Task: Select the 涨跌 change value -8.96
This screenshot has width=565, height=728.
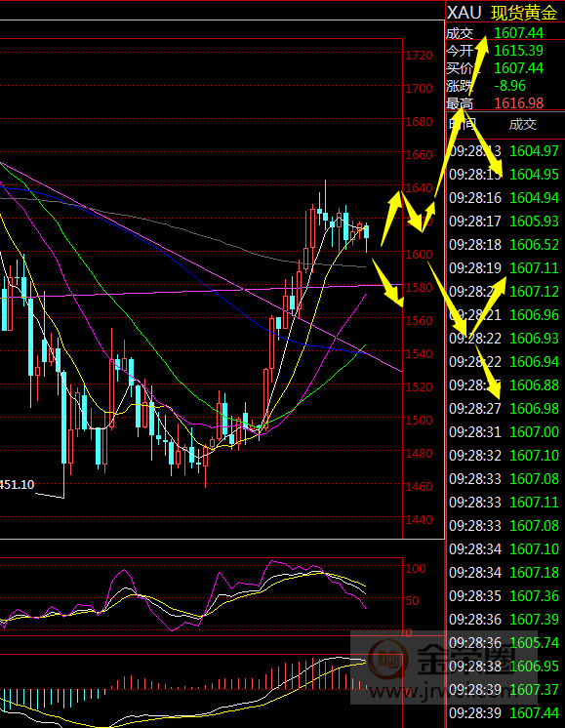Action: [x=509, y=86]
